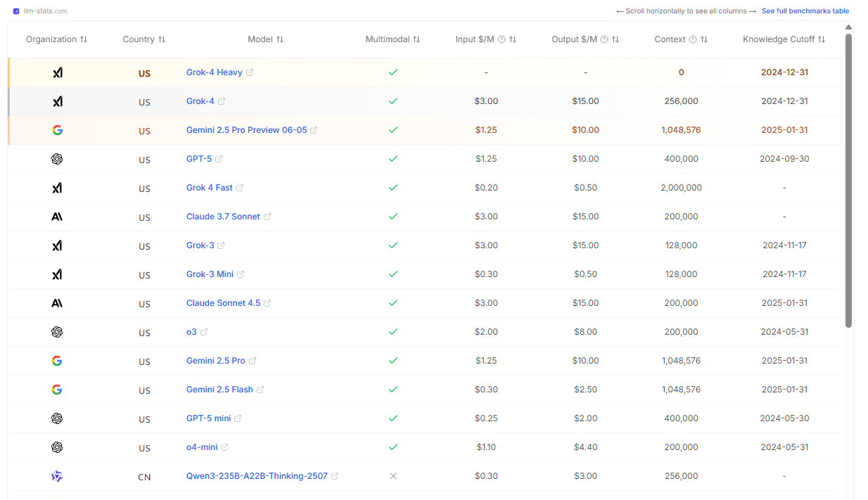The width and height of the screenshot is (868, 500).
Task: Click the multimodal X mark for Qwen3-235B
Action: [x=393, y=476]
